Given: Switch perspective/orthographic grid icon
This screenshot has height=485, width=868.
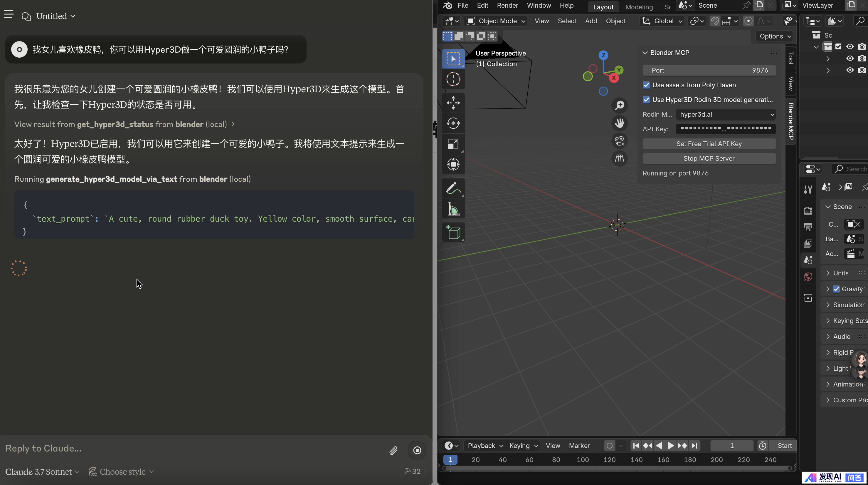Looking at the screenshot, I should 619,158.
